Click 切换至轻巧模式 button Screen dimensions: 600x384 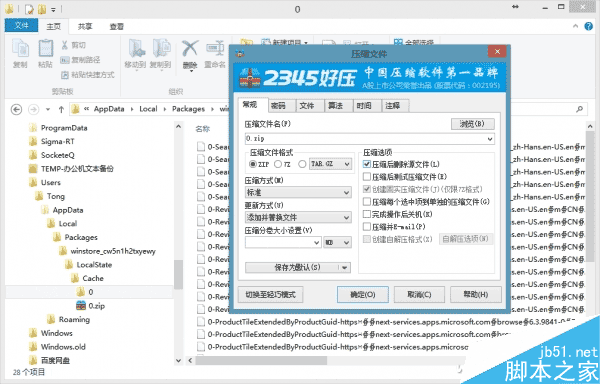coord(271,295)
